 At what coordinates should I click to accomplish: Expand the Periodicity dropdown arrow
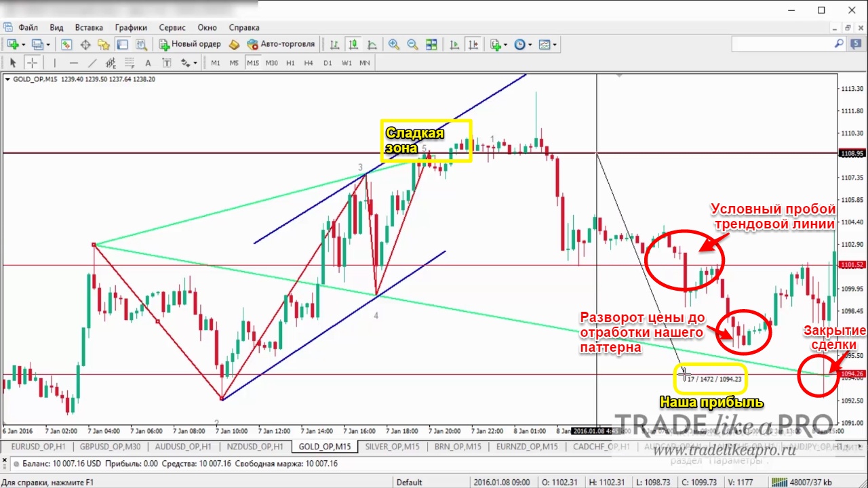[x=530, y=45]
